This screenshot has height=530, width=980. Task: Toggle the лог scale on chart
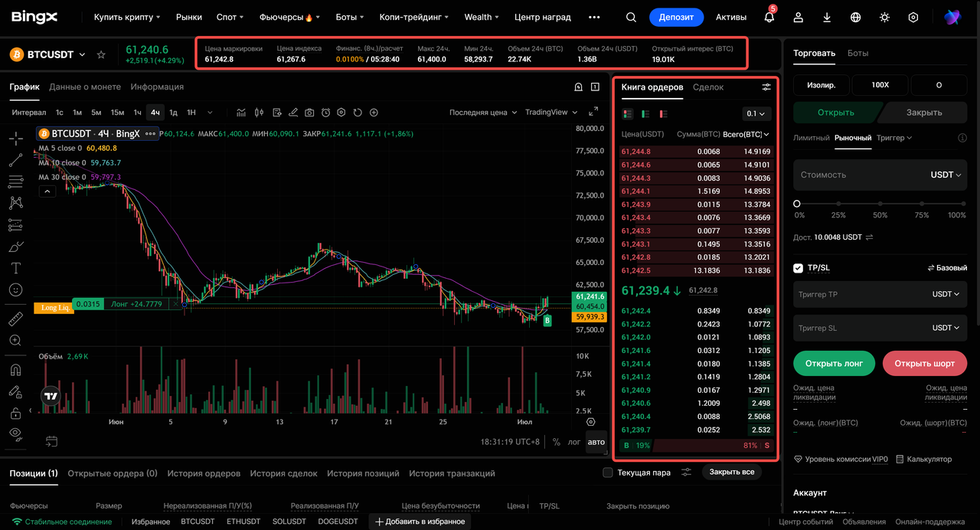point(574,442)
